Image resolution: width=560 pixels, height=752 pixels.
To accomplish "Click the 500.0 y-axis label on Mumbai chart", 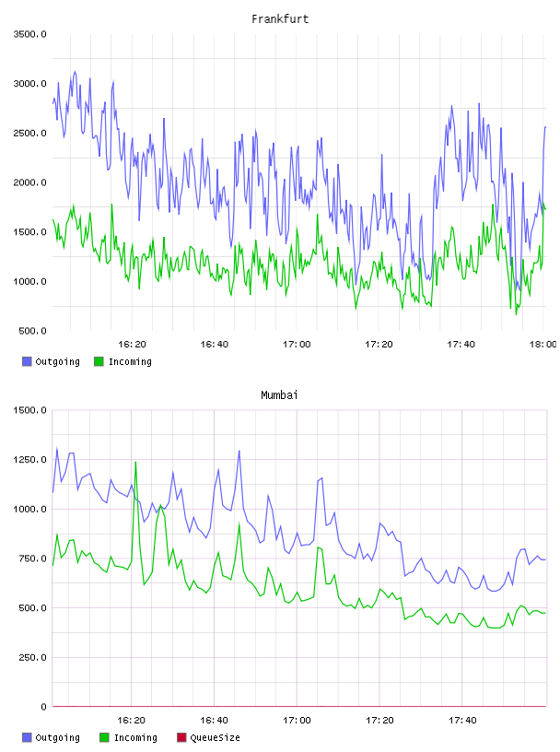I will coord(32,607).
